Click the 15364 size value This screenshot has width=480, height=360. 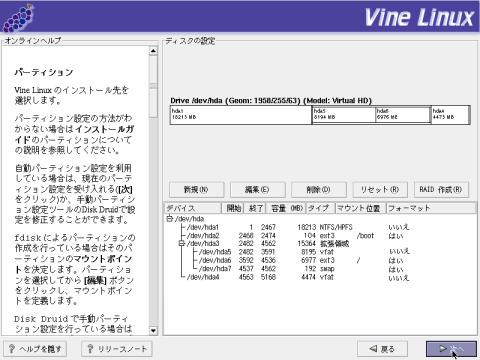click(307, 244)
